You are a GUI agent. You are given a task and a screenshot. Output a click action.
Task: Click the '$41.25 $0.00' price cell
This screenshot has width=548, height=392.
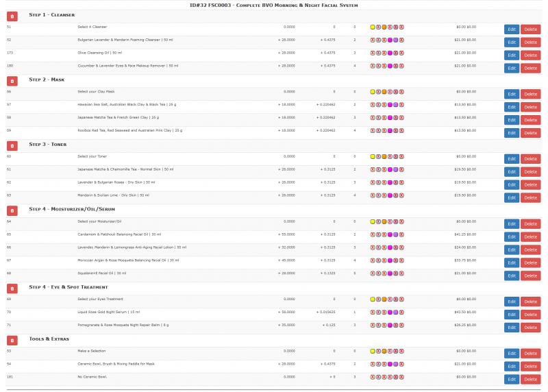[465, 234]
